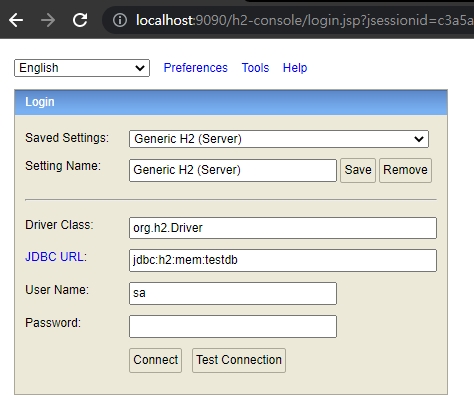Reload the H2 console page
This screenshot has width=474, height=416.
point(80,20)
